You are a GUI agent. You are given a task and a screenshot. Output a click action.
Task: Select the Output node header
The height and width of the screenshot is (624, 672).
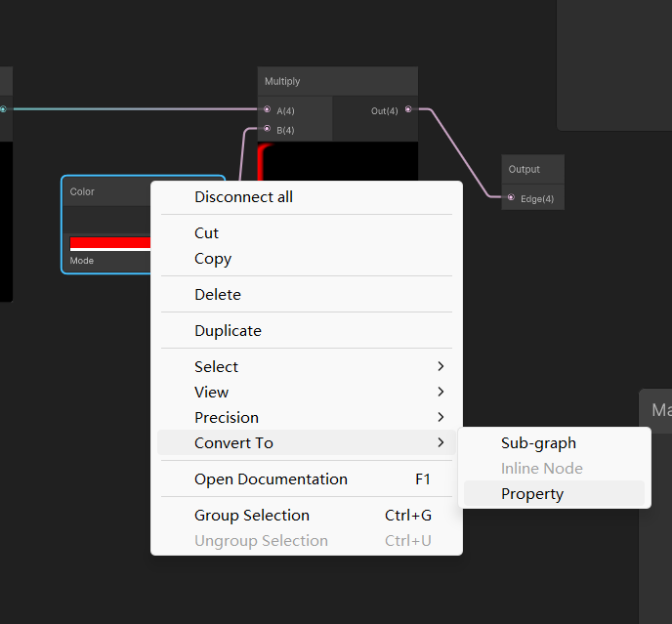(533, 169)
